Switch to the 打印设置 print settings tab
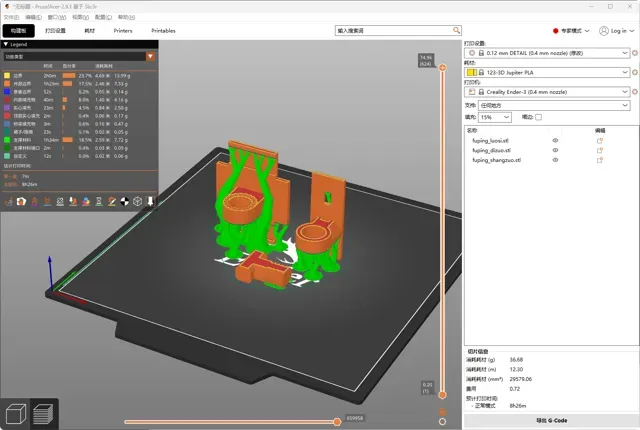Viewport: 640px width, 430px height. click(55, 31)
